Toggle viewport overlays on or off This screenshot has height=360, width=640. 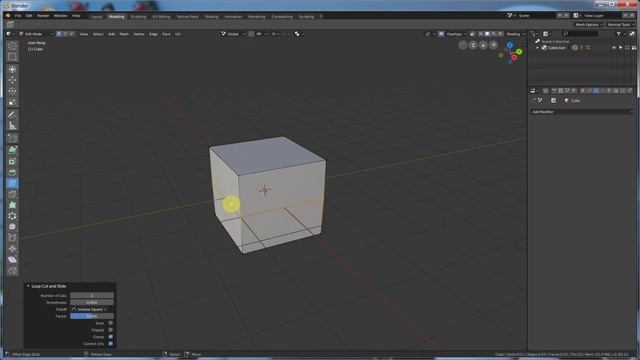pyautogui.click(x=441, y=34)
